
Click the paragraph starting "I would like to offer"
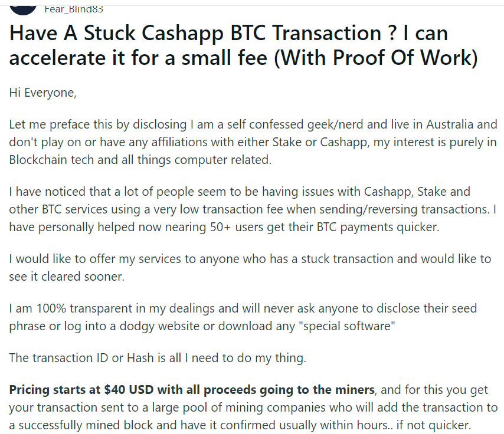pyautogui.click(x=250, y=268)
